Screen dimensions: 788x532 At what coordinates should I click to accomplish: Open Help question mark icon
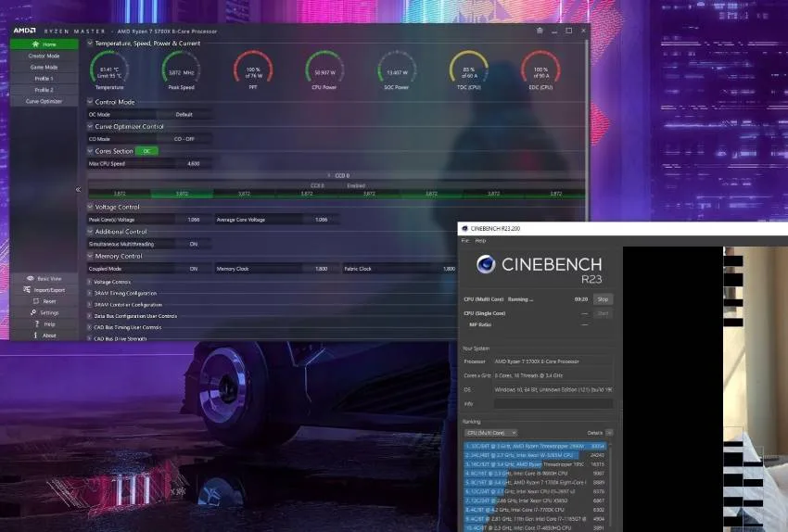[36, 324]
